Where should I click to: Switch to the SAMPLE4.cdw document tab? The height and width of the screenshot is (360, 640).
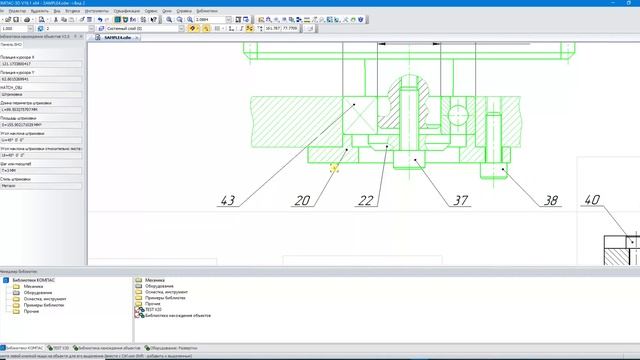pyautogui.click(x=118, y=37)
